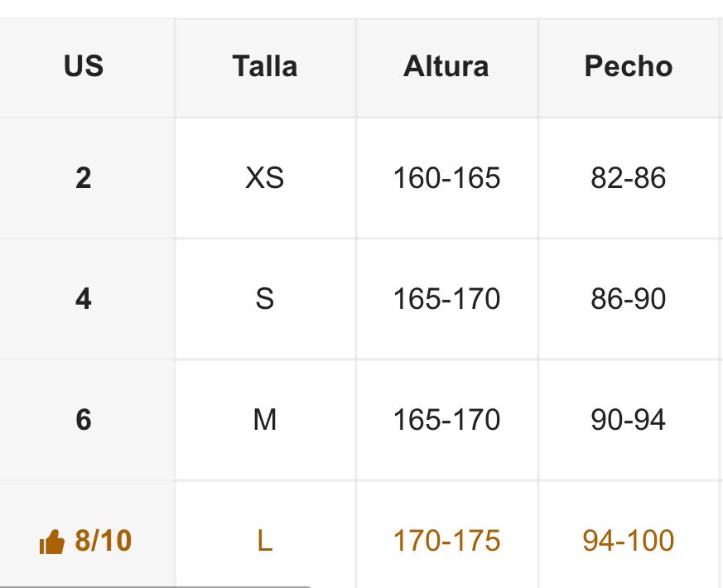The image size is (723, 588).
Task: Click the 86-90 chest cell
Action: point(628,299)
